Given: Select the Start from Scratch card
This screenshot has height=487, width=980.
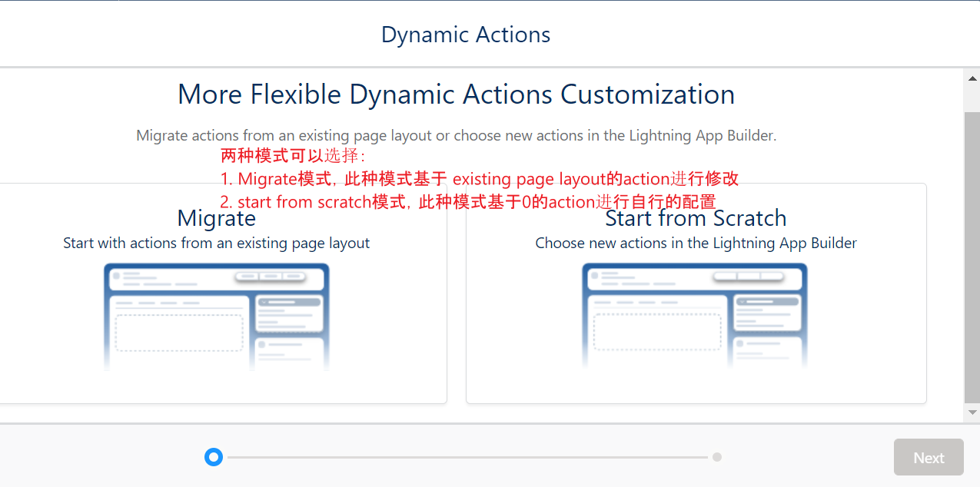Looking at the screenshot, I should click(x=696, y=293).
